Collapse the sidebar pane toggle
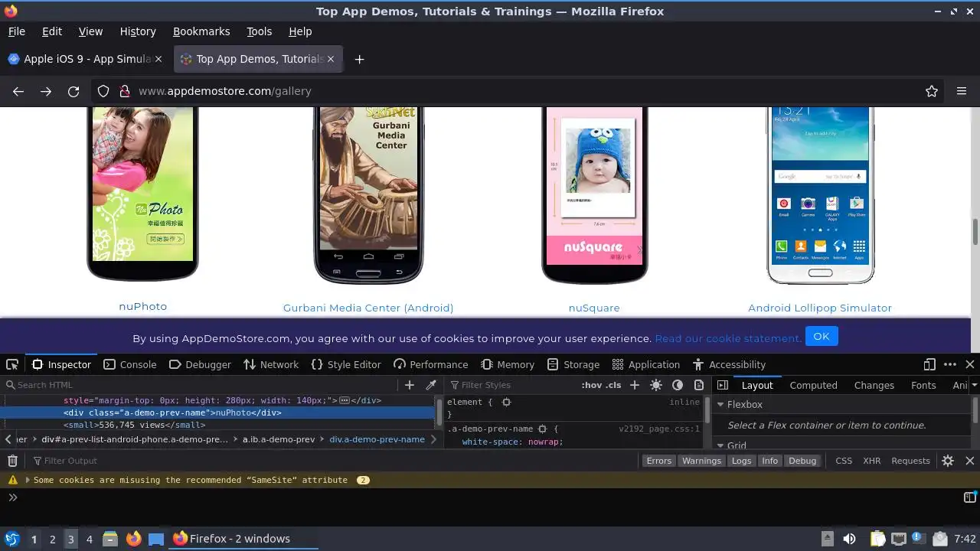Image resolution: width=980 pixels, height=551 pixels. 723,385
